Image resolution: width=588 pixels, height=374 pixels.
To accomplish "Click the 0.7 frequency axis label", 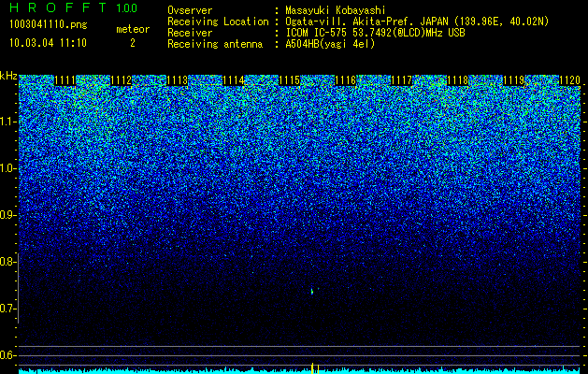I will (7, 309).
